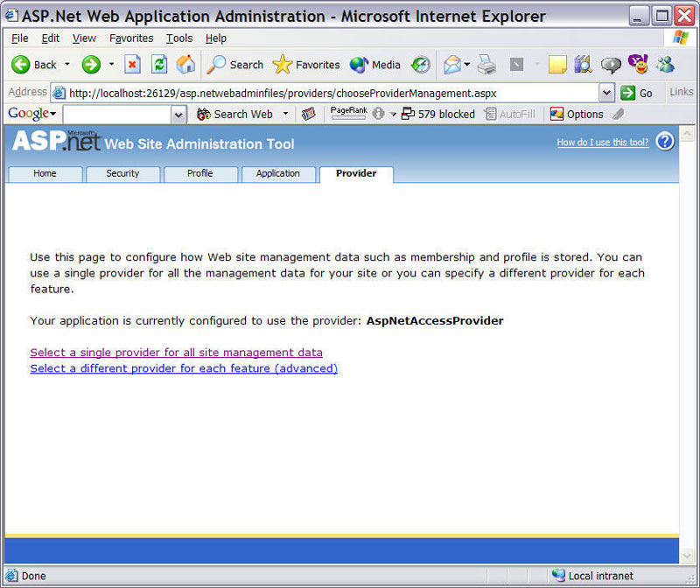Click 'Select a single provider for all site management data'

(x=177, y=353)
